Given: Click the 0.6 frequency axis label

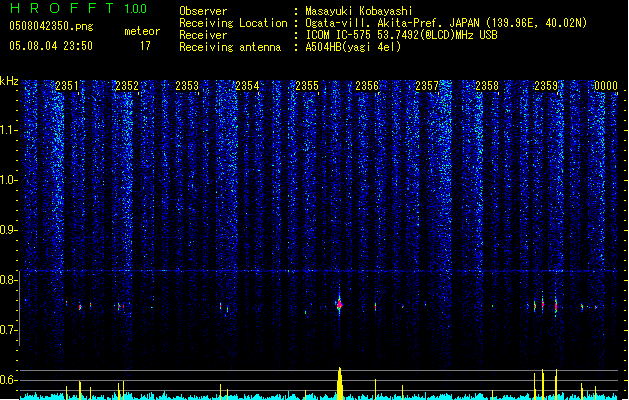Looking at the screenshot, I should [8, 380].
